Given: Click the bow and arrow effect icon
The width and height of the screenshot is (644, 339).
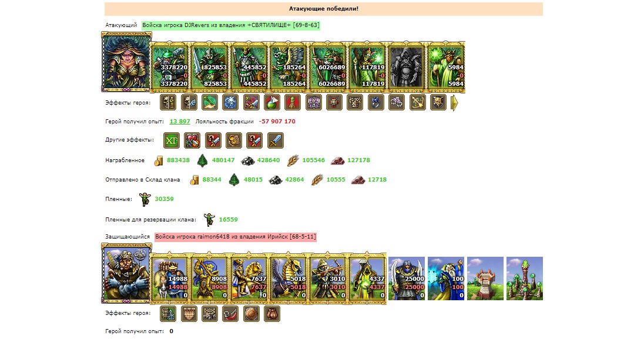Looking at the screenshot, I should pos(418,102).
